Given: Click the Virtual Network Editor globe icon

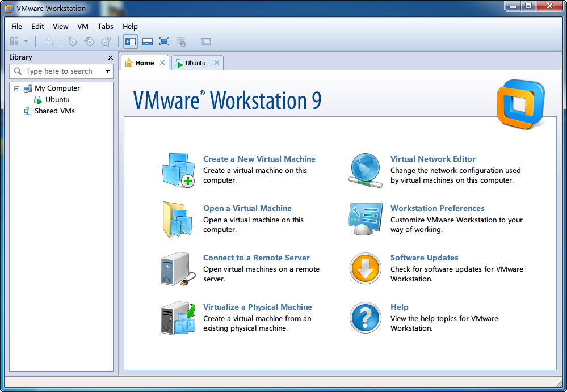Looking at the screenshot, I should tap(365, 170).
